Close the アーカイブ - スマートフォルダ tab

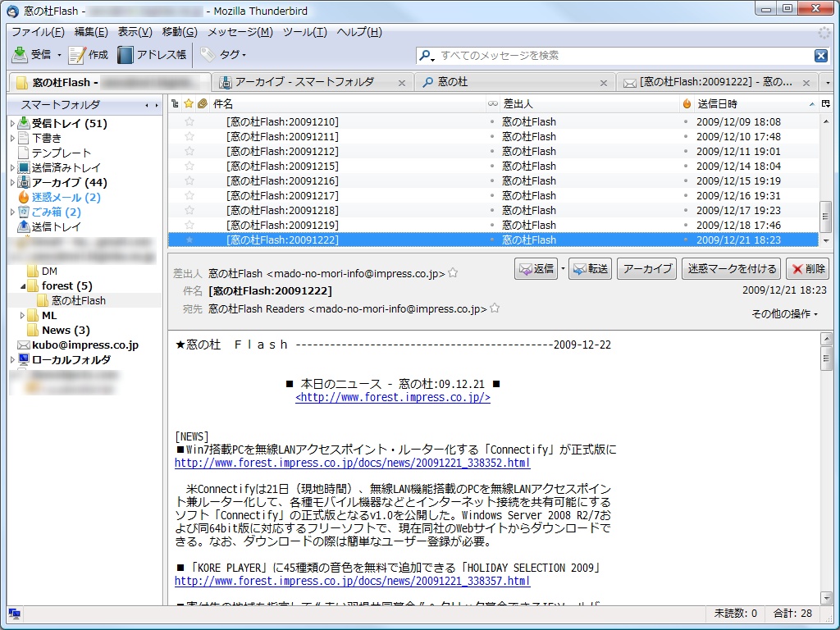pos(402,83)
